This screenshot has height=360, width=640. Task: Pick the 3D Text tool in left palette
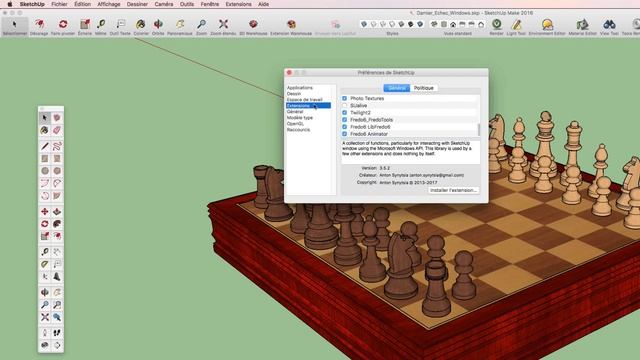pyautogui.click(x=57, y=277)
